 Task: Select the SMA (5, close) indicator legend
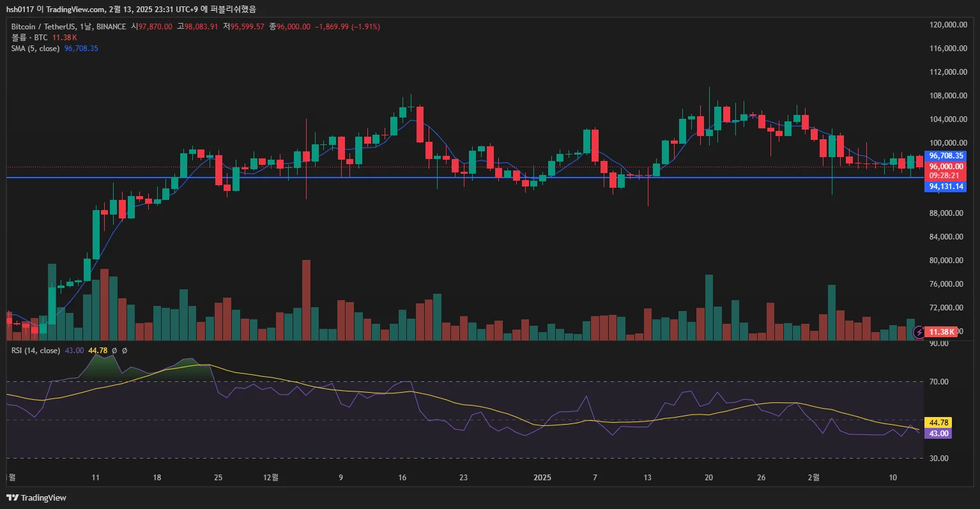[35, 49]
